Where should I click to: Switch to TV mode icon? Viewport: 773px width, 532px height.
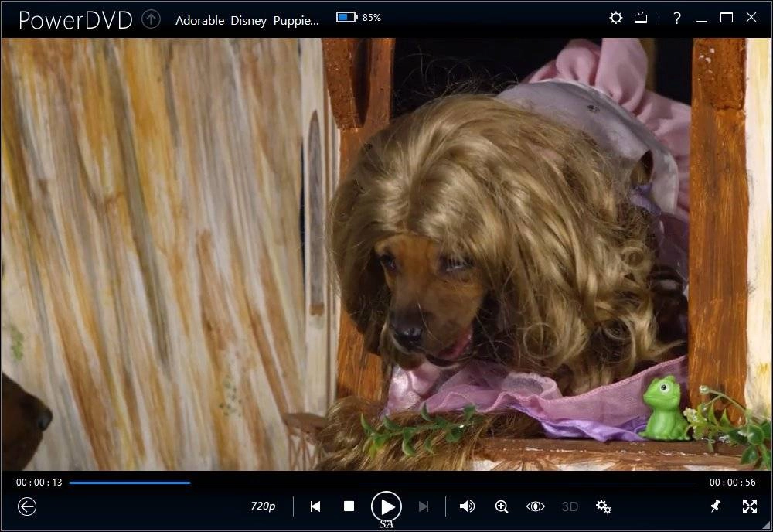tap(640, 19)
